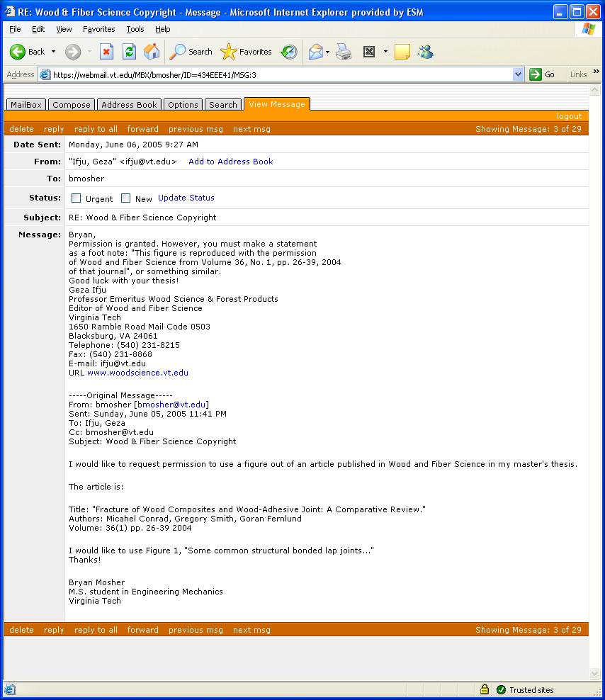Click the top 'reply to all' link
This screenshot has height=700, width=605.
pos(96,129)
